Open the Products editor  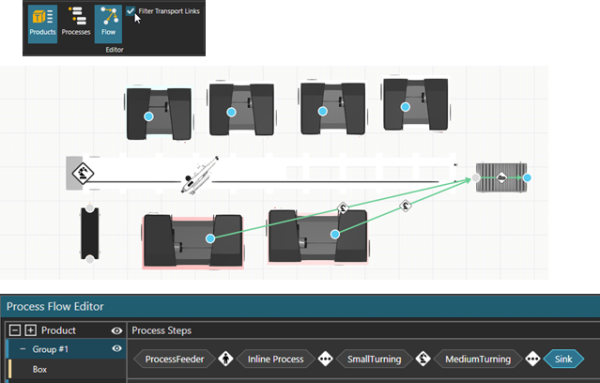(x=42, y=24)
